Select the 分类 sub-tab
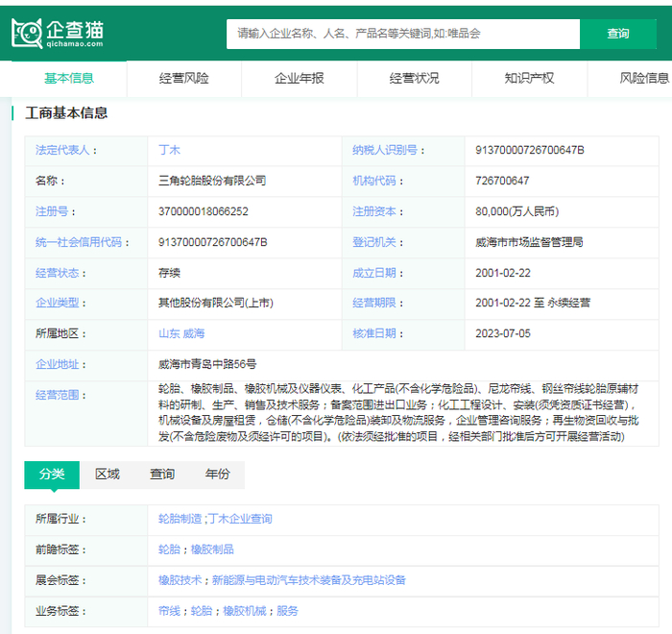 click(52, 475)
